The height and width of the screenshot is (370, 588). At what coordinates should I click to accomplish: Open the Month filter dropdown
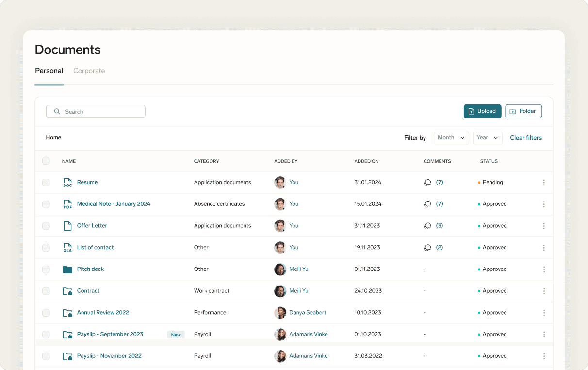click(451, 138)
